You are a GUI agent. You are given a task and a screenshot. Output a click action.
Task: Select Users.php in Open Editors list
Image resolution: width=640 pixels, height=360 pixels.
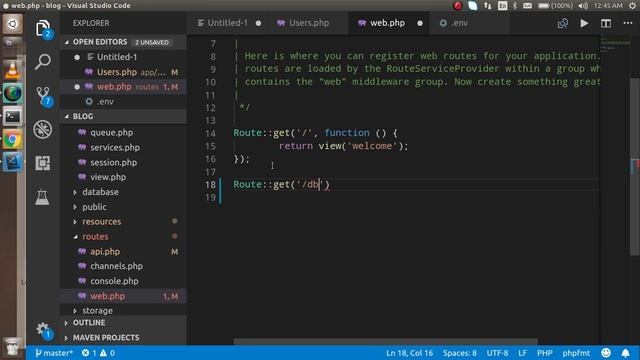(123, 72)
